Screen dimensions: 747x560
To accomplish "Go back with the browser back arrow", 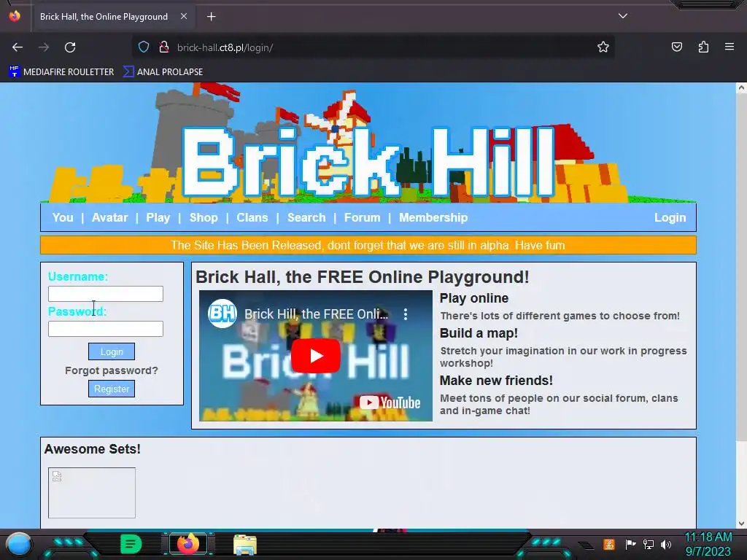I will (18, 47).
